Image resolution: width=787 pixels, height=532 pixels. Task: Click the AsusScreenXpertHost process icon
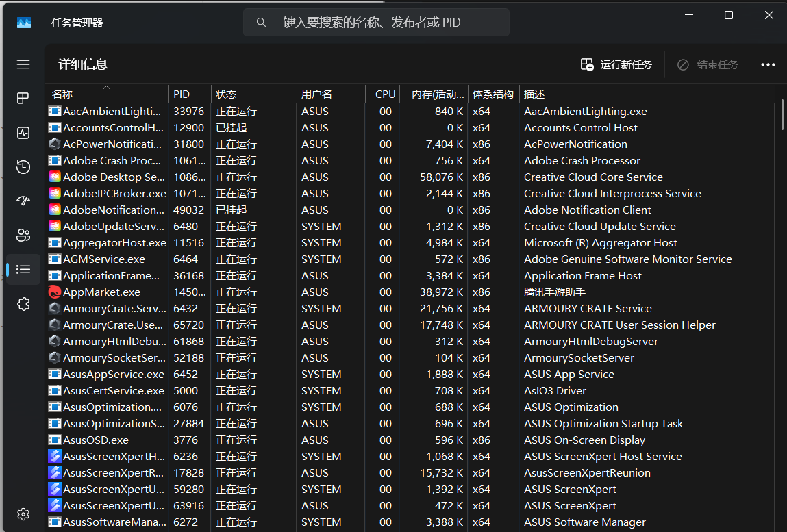(55, 456)
